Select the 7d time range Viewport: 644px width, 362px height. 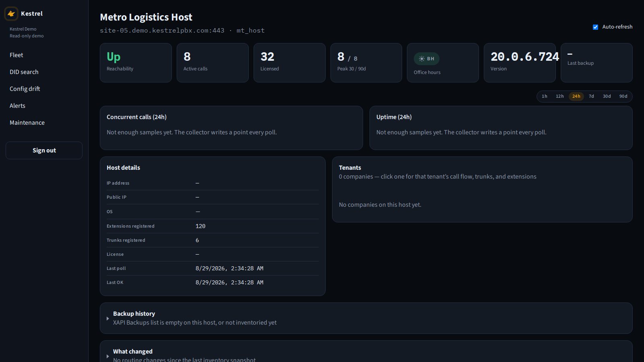pos(591,97)
